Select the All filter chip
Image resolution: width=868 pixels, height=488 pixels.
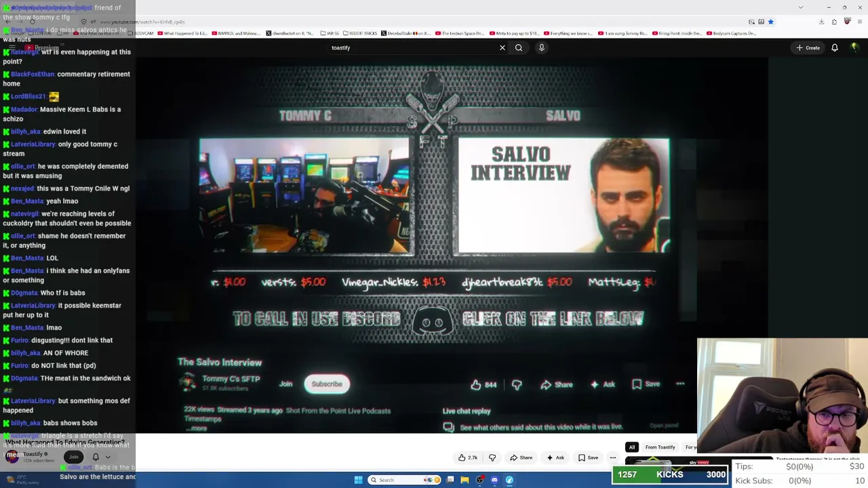[x=632, y=447]
